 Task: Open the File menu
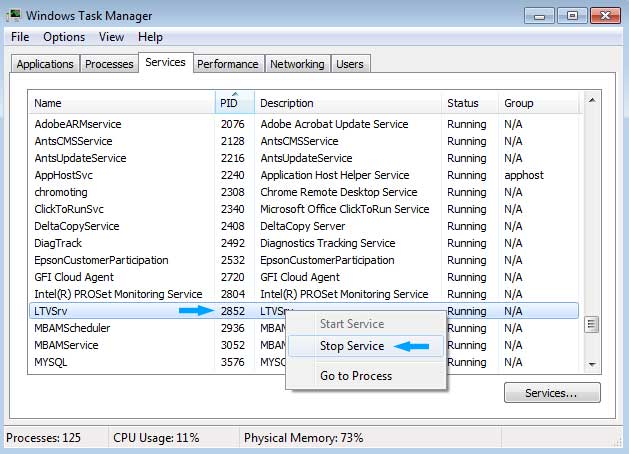pos(20,37)
